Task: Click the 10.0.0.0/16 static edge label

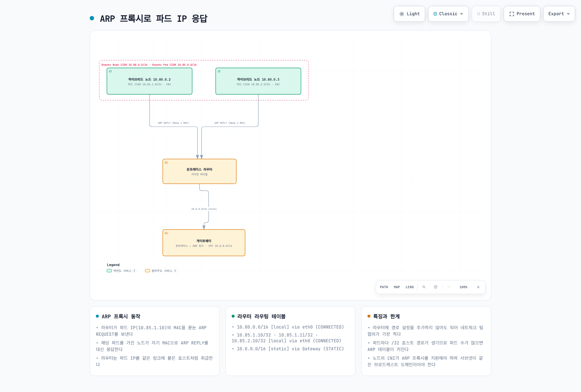Action: pyautogui.click(x=204, y=209)
